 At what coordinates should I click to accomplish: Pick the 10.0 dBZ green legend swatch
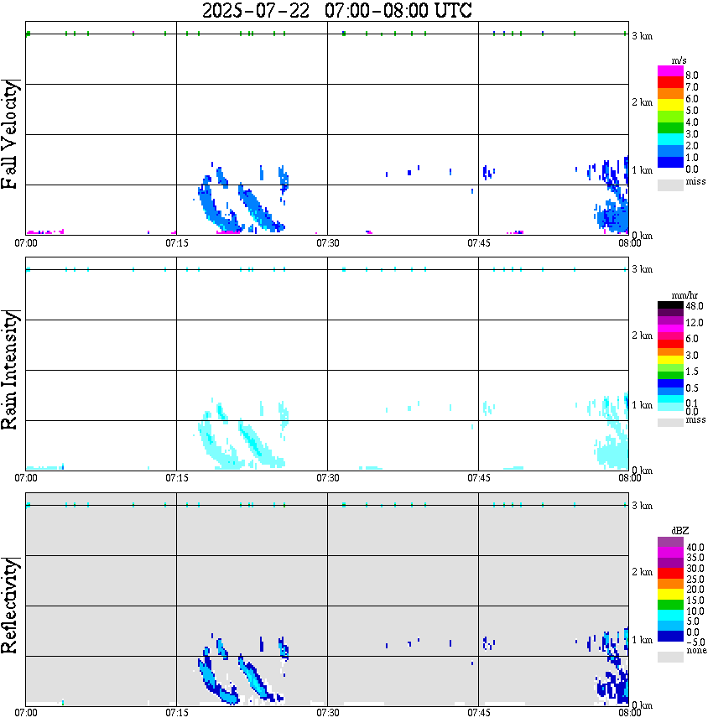(670, 605)
